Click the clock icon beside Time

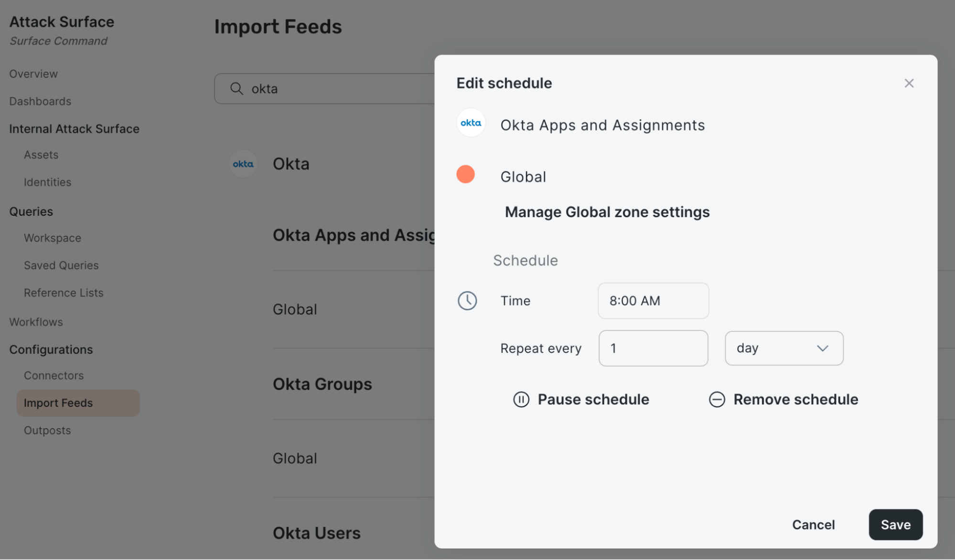point(467,301)
